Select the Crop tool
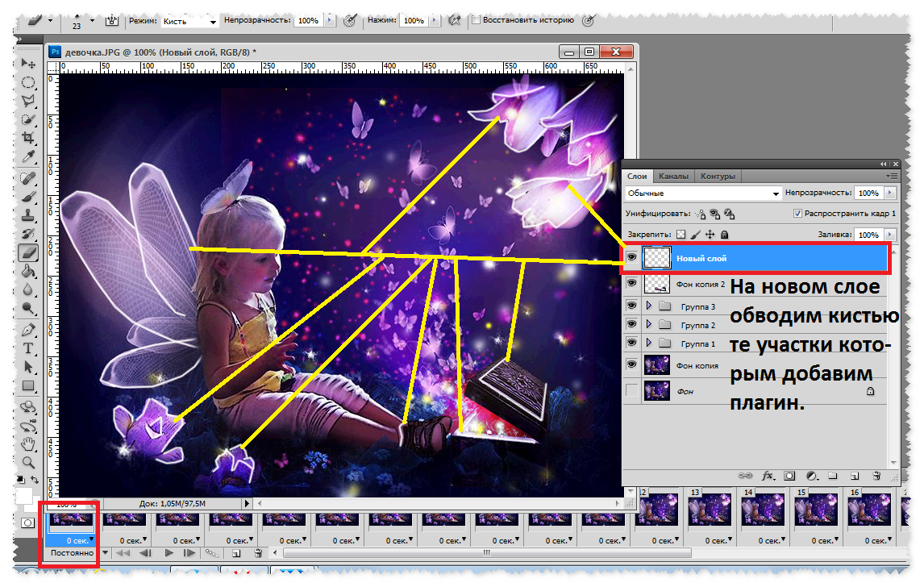The image size is (924, 587). tap(27, 138)
